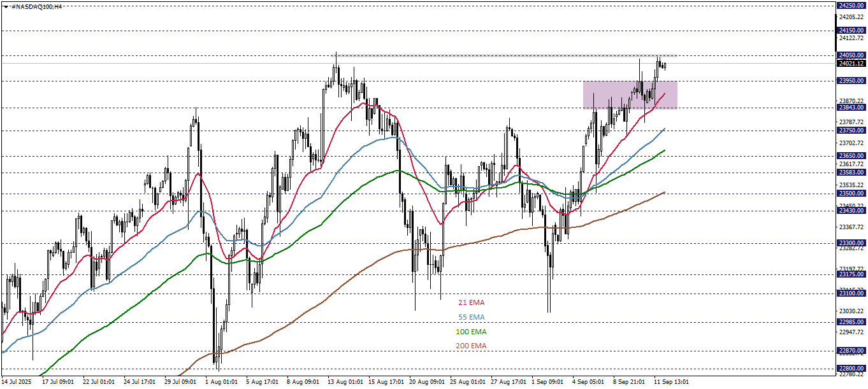Click the 13 Aug 01:01 time label

point(345,382)
